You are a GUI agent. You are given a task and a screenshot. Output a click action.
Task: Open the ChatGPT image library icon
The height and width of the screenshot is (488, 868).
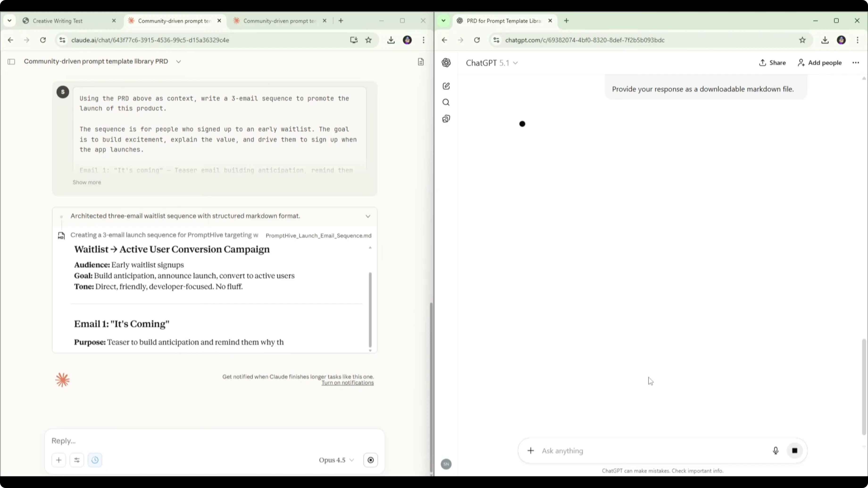446,119
